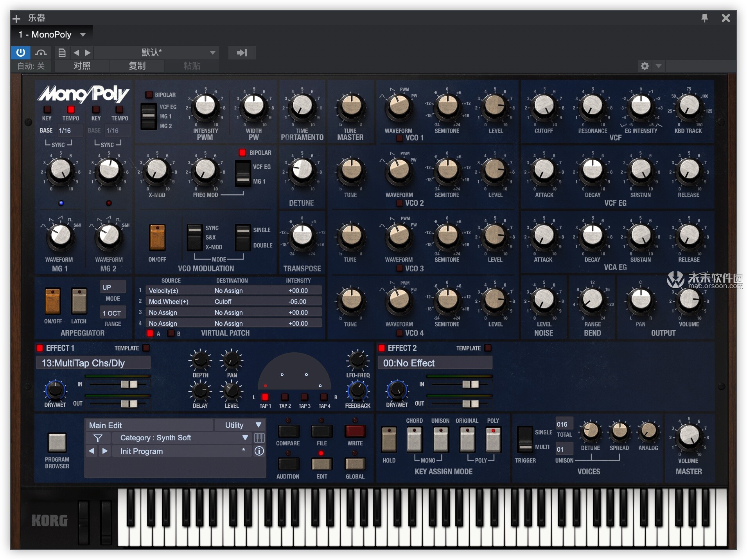Screen dimensions: 747x560
Task: Click the Main Edit header
Action: (x=149, y=425)
